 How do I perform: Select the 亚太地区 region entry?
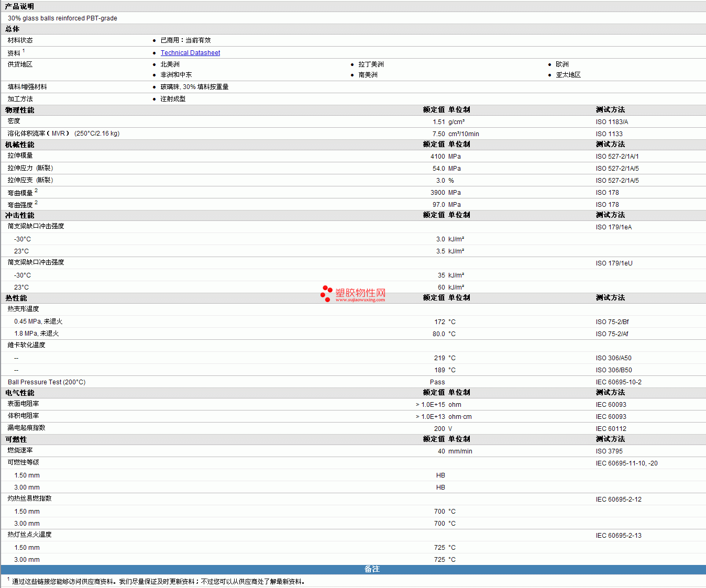(568, 75)
